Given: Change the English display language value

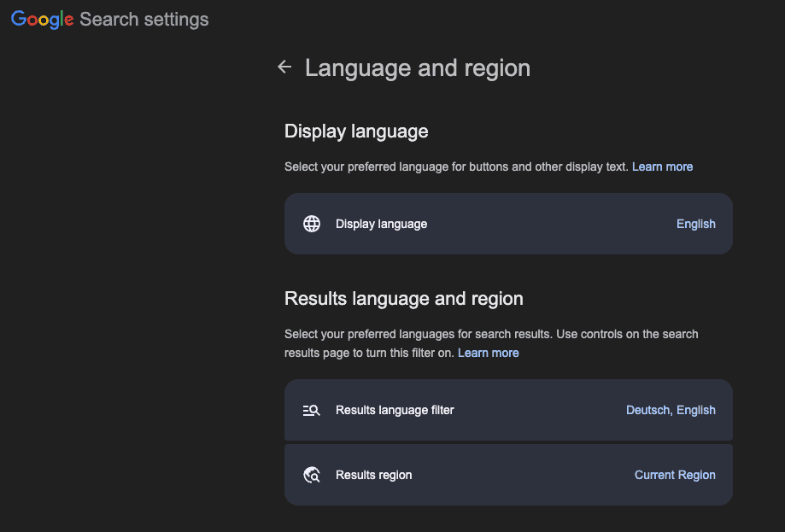Looking at the screenshot, I should point(695,224).
